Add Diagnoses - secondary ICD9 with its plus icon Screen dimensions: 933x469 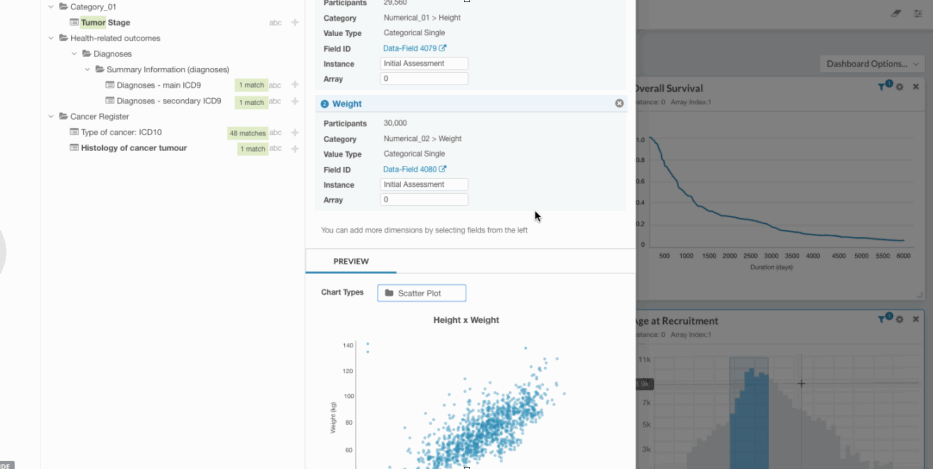[295, 101]
